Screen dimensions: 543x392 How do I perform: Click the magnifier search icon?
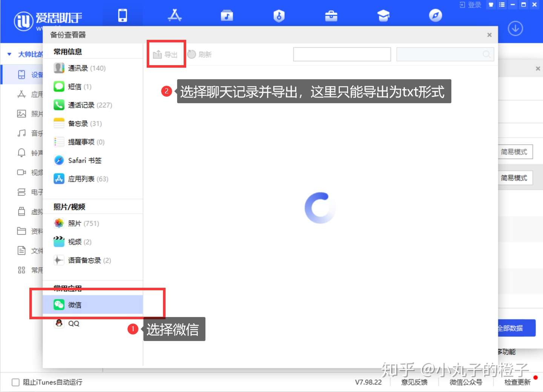click(x=487, y=54)
